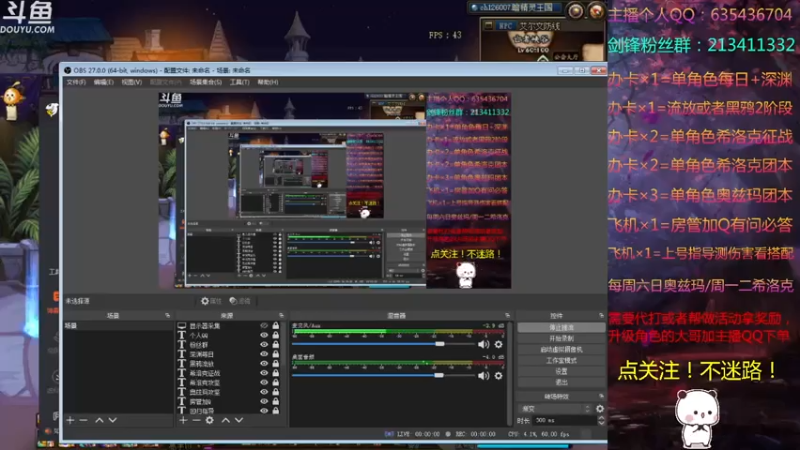
Task: Unlock the 希洛克征战 source lock
Action: [x=276, y=373]
